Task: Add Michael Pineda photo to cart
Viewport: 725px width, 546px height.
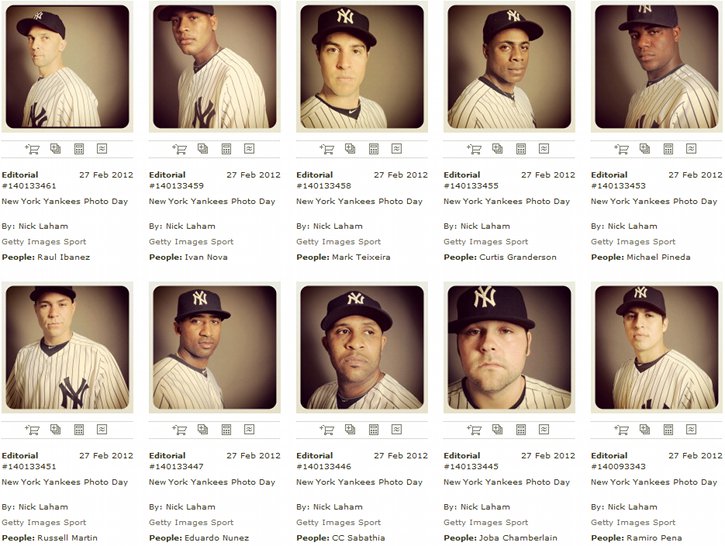Action: (622, 149)
